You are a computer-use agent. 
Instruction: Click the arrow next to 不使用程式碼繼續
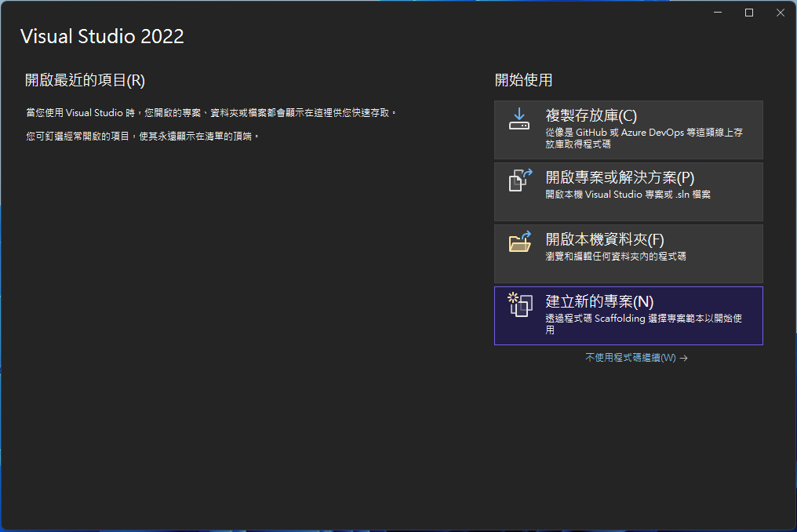(684, 358)
